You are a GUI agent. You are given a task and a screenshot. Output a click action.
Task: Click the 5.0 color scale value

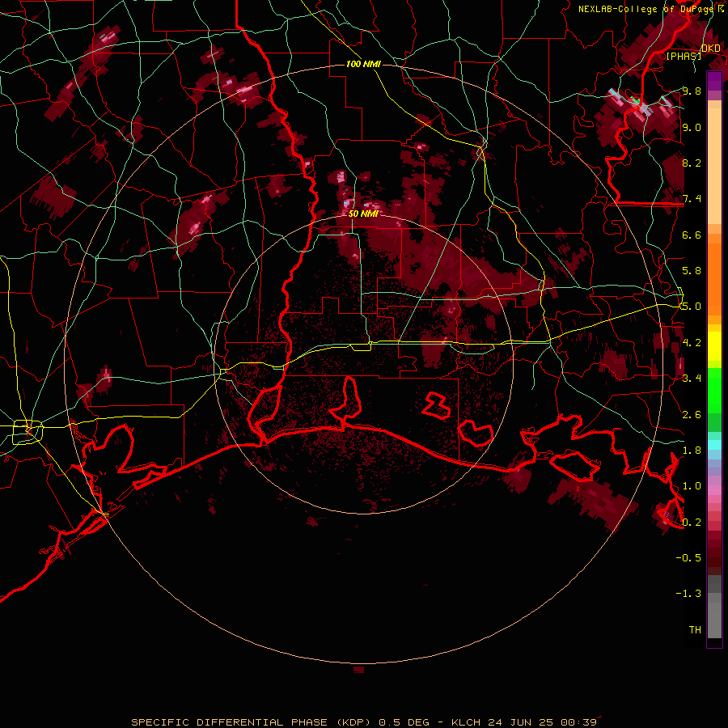[692, 307]
